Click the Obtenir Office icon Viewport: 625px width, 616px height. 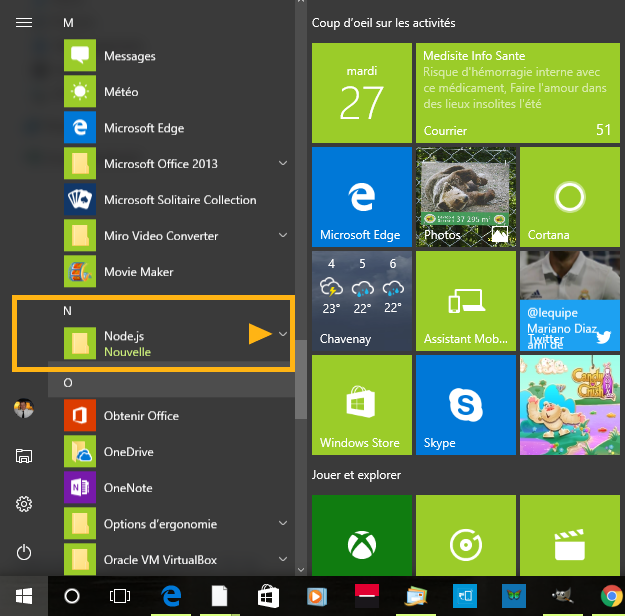pyautogui.click(x=80, y=415)
